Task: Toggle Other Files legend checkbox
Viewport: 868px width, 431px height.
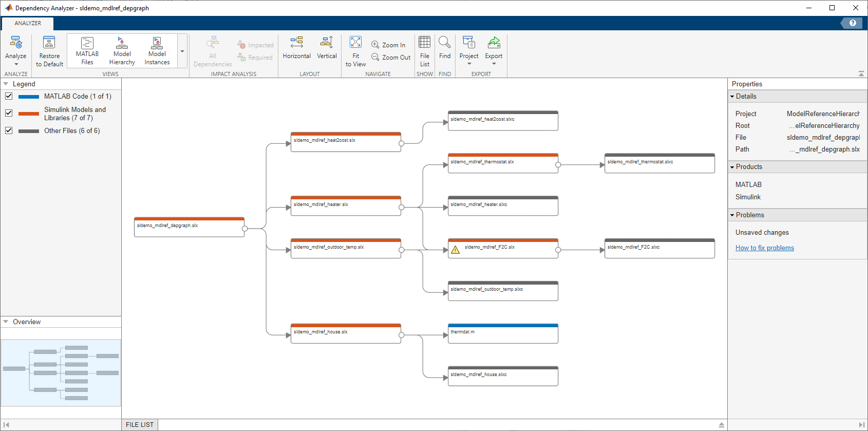Action: [x=9, y=130]
